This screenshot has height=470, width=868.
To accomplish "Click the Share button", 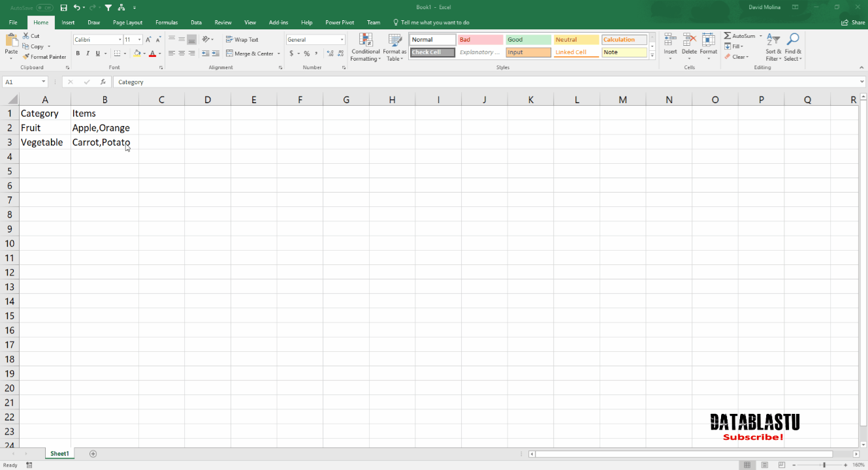I will point(852,22).
